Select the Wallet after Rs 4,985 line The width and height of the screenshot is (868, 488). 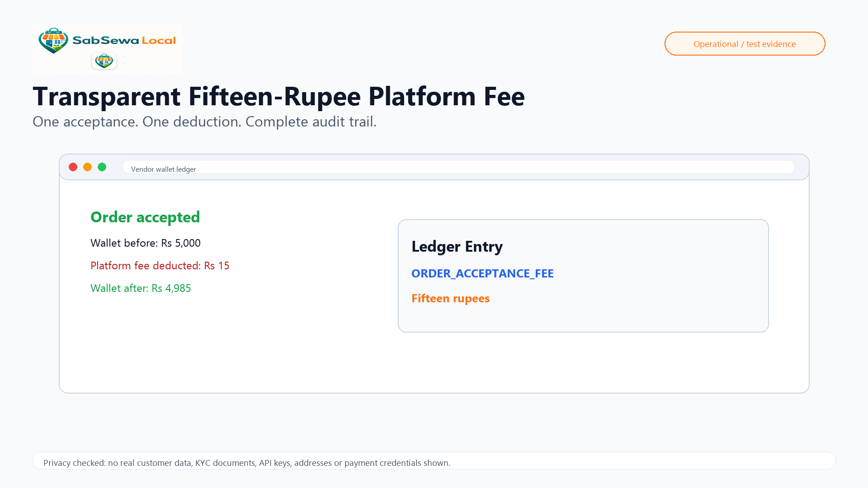click(141, 288)
